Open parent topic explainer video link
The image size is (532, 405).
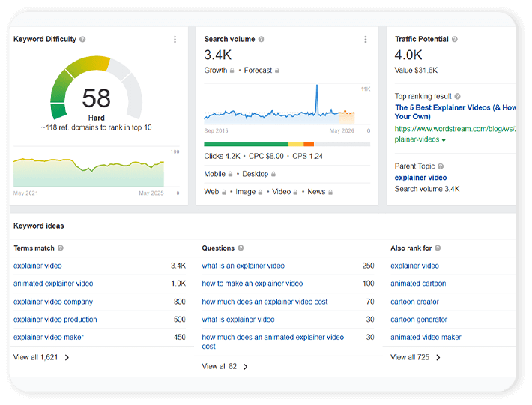tap(420, 178)
